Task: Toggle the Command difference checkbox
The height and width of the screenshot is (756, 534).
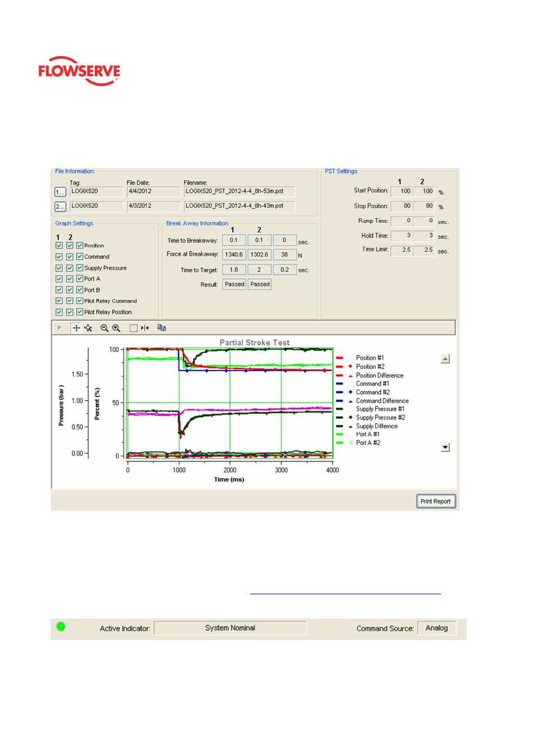Action: point(79,256)
